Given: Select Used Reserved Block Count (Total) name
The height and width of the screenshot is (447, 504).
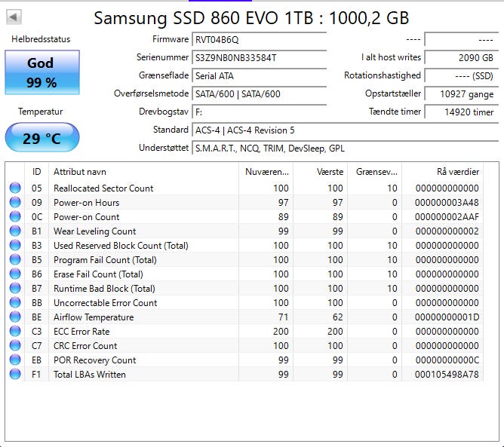Looking at the screenshot, I should [121, 245].
